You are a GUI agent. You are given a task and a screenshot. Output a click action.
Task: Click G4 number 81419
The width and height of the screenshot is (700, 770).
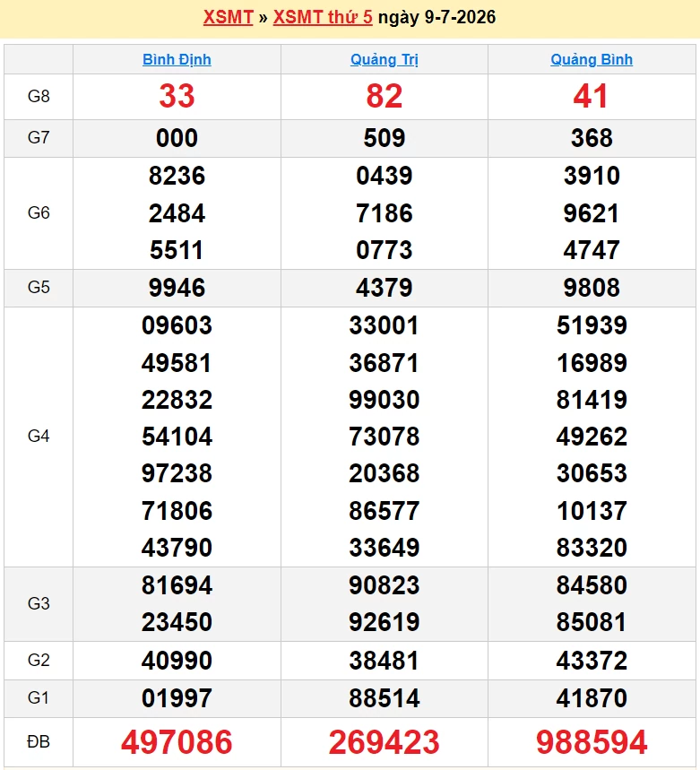[592, 400]
